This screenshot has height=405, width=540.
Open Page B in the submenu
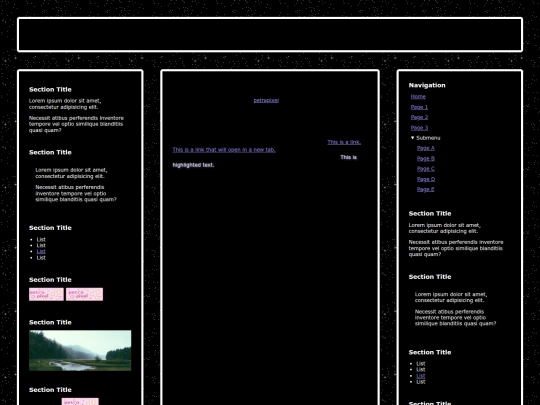click(426, 158)
